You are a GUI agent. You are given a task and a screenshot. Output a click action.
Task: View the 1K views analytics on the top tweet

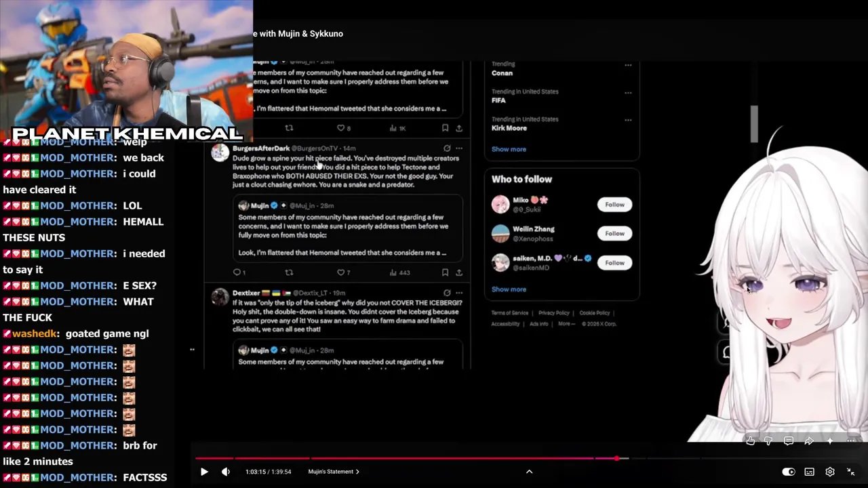pos(398,128)
